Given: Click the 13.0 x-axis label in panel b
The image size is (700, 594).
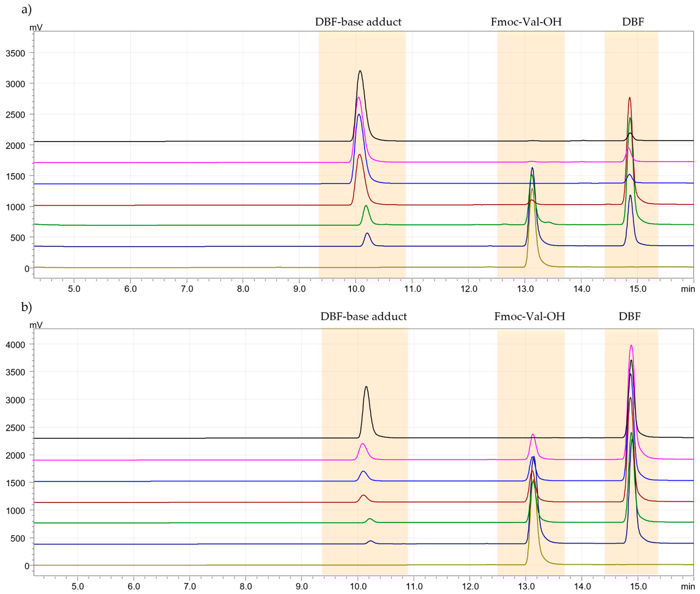Looking at the screenshot, I should click(526, 586).
